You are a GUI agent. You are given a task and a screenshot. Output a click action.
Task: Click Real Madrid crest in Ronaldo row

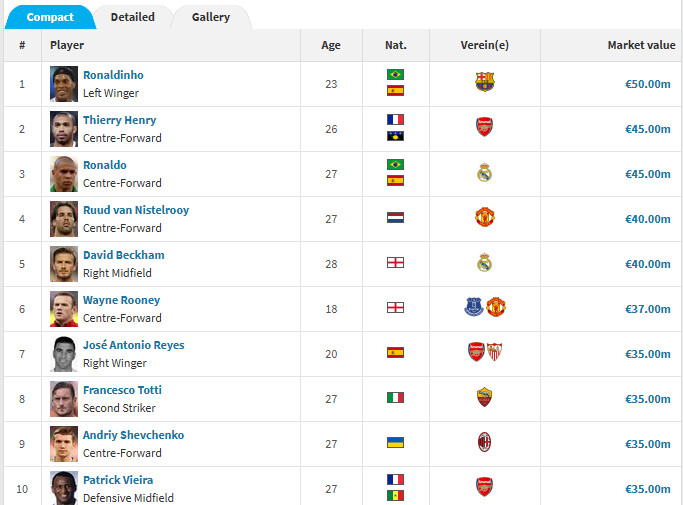(x=485, y=173)
